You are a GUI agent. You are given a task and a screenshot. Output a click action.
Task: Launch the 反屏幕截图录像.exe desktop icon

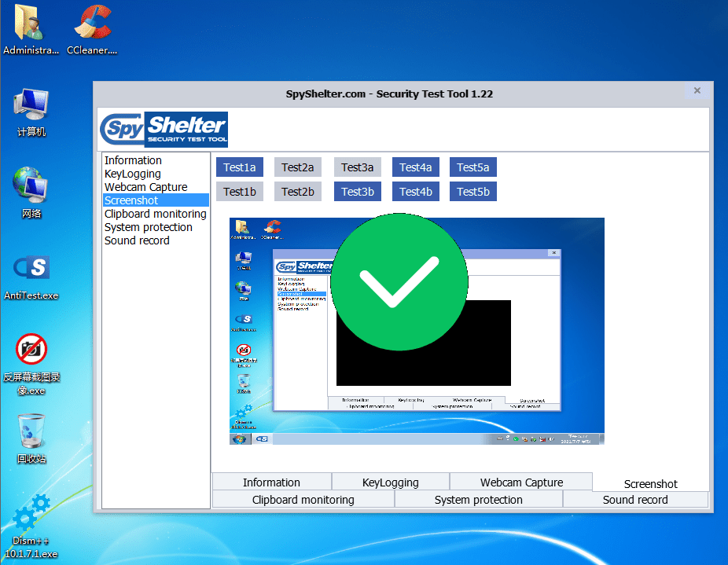31,364
